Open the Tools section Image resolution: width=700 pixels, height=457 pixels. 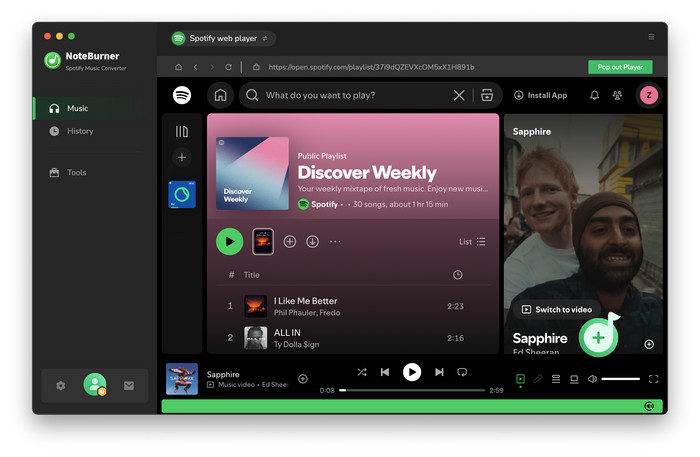(x=68, y=172)
